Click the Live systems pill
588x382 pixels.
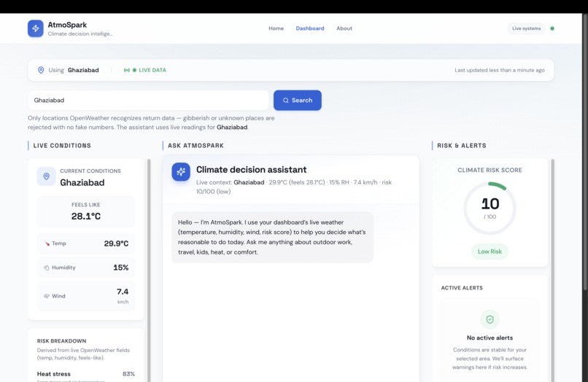(527, 28)
